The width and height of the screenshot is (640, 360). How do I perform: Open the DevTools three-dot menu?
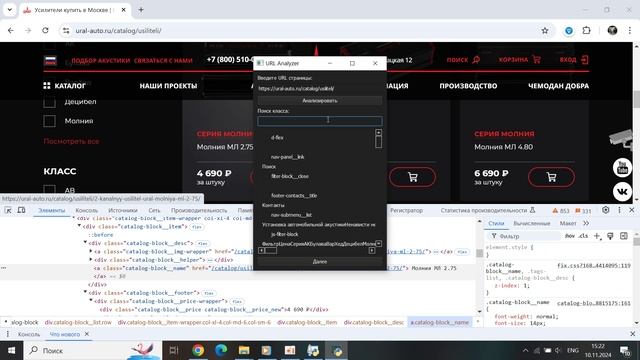[x=619, y=210]
